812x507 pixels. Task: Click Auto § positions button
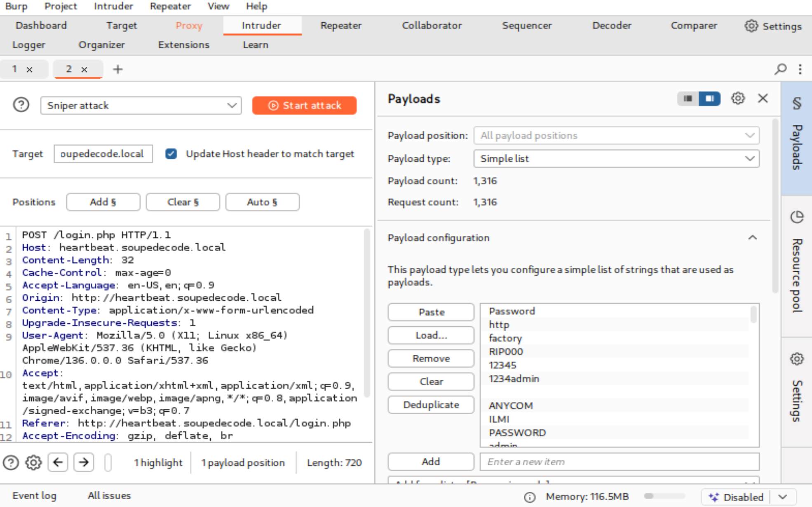tap(262, 202)
